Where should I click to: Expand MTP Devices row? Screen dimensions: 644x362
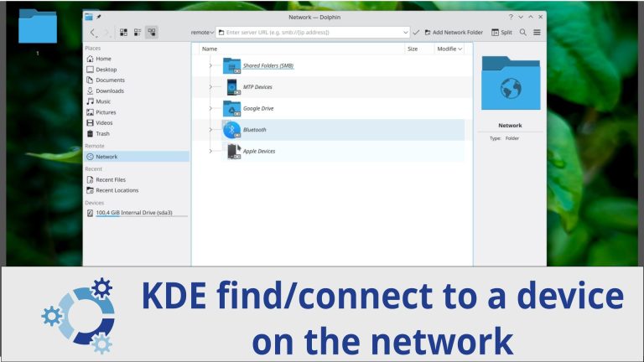pyautogui.click(x=210, y=87)
